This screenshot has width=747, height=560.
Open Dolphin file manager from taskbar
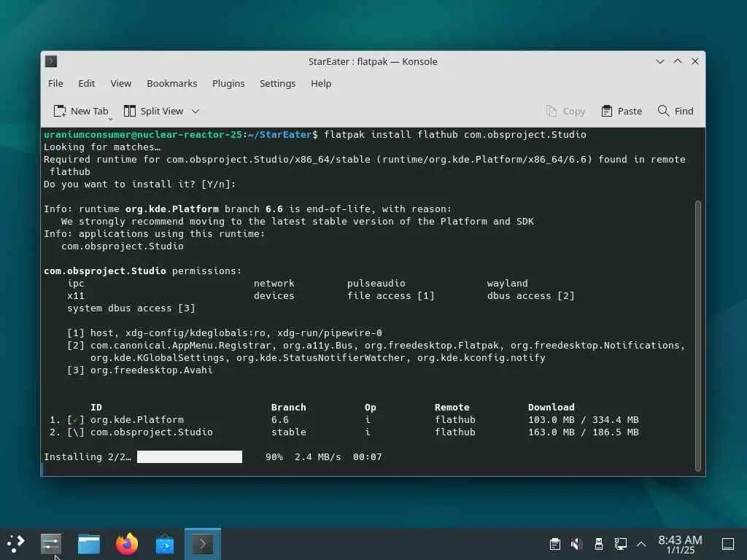(x=88, y=544)
